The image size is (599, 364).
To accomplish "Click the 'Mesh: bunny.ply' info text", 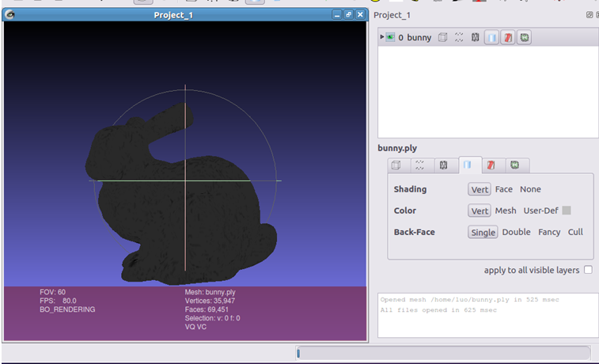I will coord(210,292).
